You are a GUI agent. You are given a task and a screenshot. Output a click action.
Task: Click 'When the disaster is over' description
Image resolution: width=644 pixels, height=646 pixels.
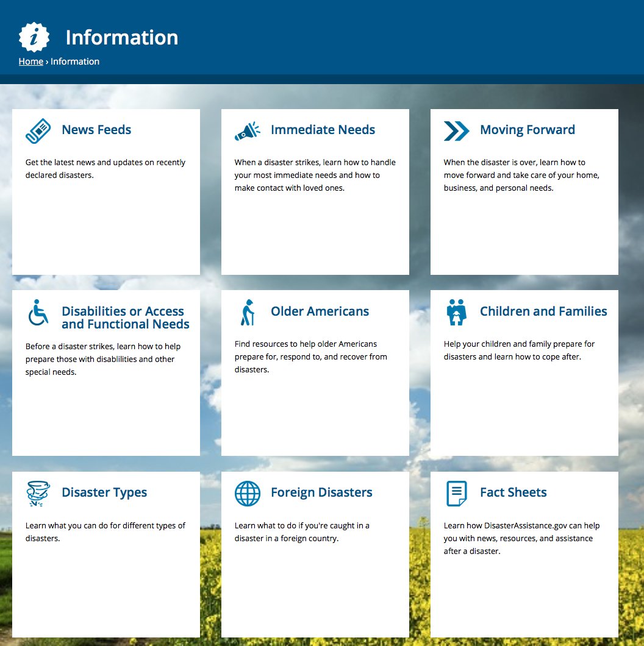[x=521, y=175]
